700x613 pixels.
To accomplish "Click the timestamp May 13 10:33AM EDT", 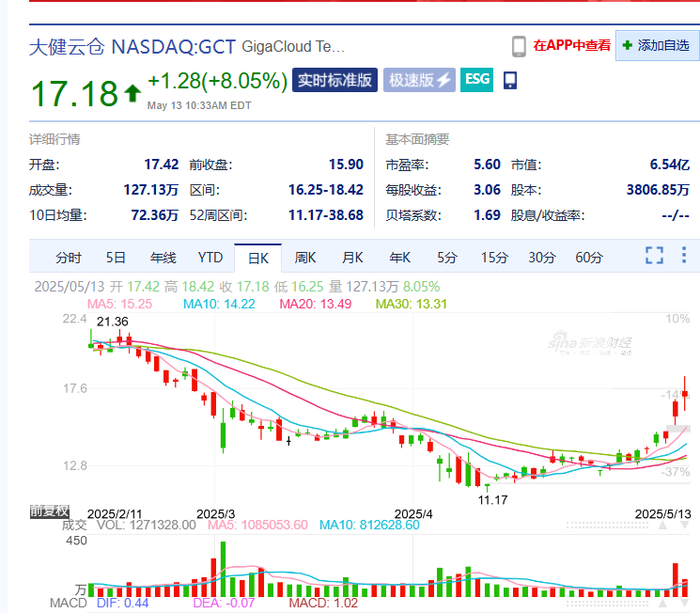I will click(199, 105).
